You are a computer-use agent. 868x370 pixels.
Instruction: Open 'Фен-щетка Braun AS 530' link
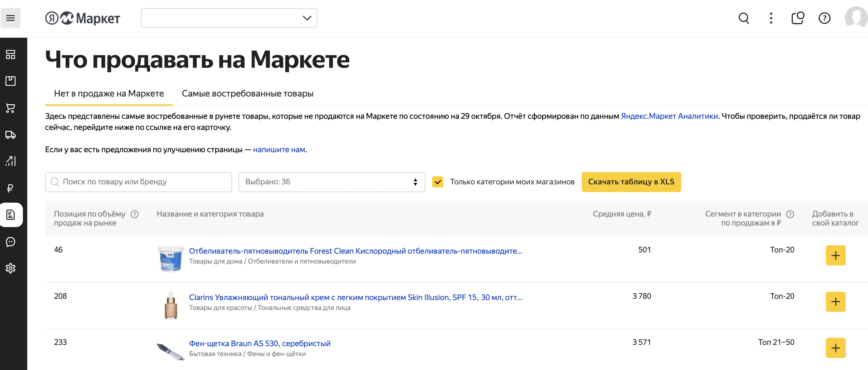point(260,343)
